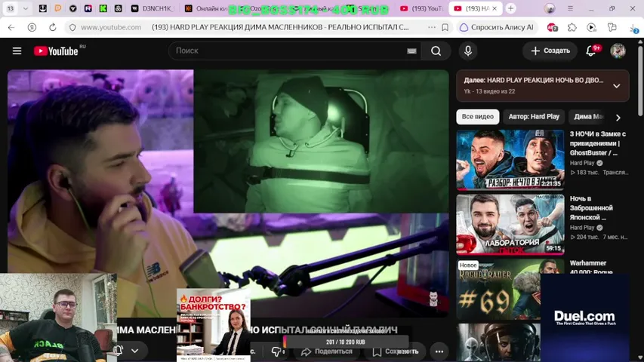Open the 3 НОЧИ в Замке thumbnail
This screenshot has width=644, height=362.
coord(510,160)
